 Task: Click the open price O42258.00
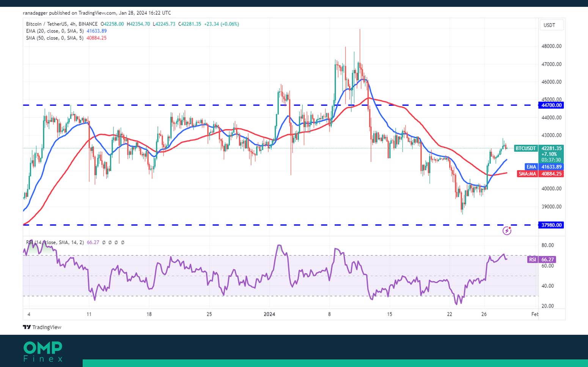click(x=112, y=24)
